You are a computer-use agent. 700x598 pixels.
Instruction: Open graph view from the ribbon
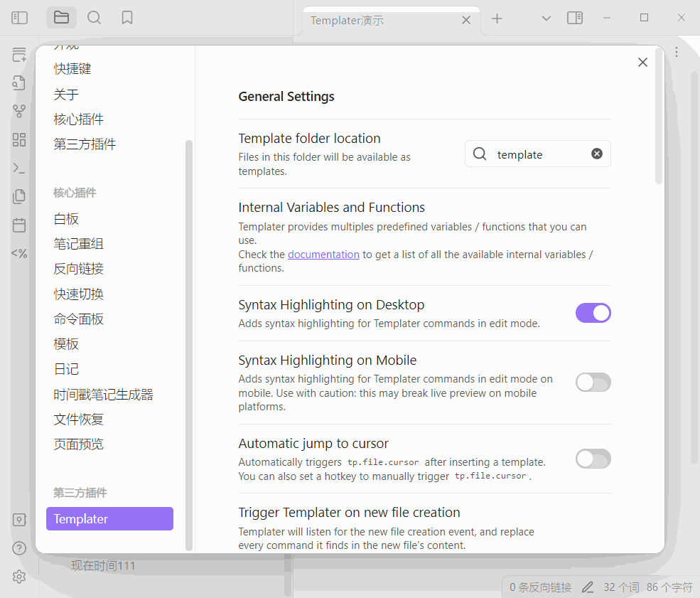(19, 111)
